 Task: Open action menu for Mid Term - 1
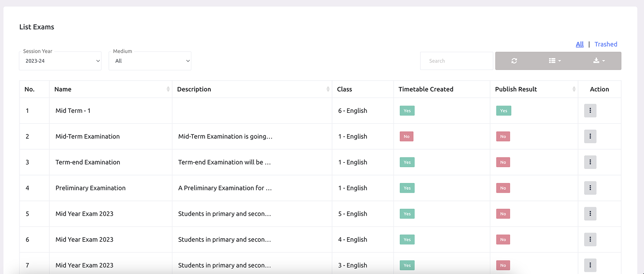pos(590,111)
